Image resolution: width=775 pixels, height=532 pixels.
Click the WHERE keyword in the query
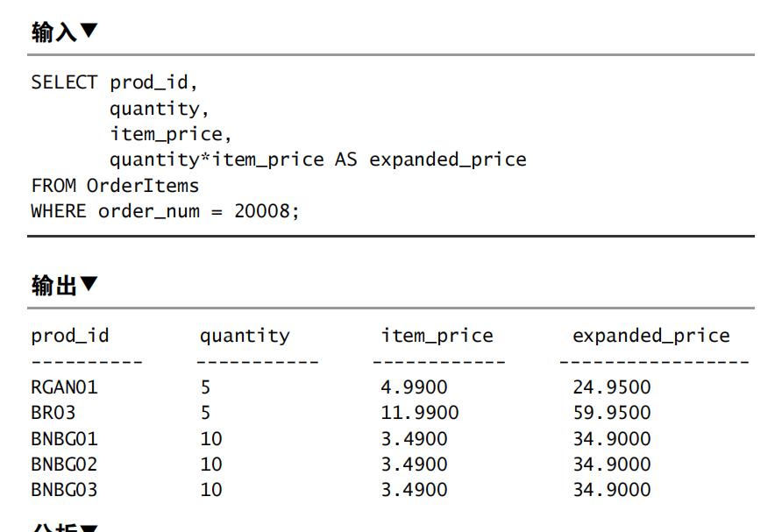59,211
